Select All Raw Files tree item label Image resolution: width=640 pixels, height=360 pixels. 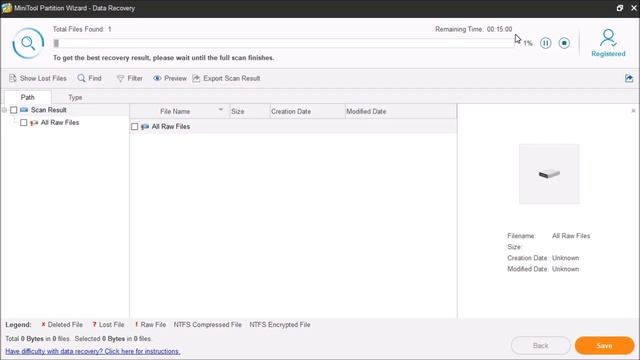60,122
